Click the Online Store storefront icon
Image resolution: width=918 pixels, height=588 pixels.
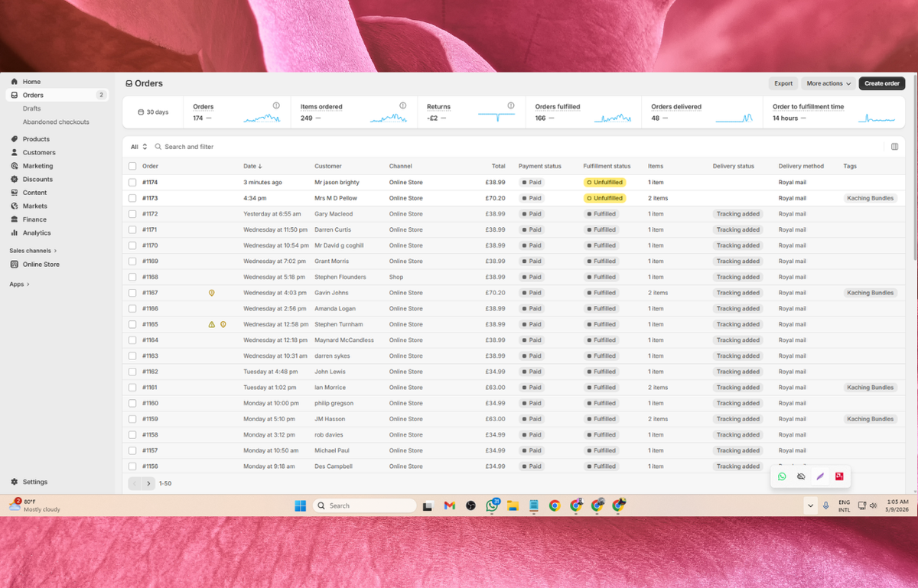(x=15, y=265)
